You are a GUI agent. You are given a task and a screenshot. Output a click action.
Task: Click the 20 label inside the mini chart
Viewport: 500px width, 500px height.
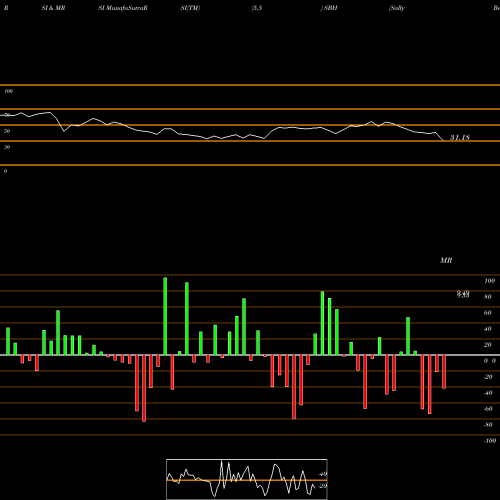323,486
